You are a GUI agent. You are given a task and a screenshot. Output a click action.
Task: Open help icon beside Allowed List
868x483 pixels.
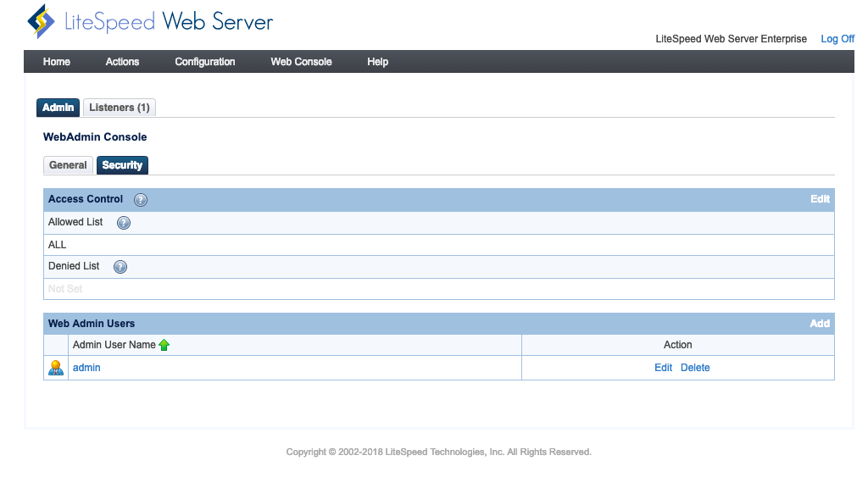pyautogui.click(x=124, y=222)
